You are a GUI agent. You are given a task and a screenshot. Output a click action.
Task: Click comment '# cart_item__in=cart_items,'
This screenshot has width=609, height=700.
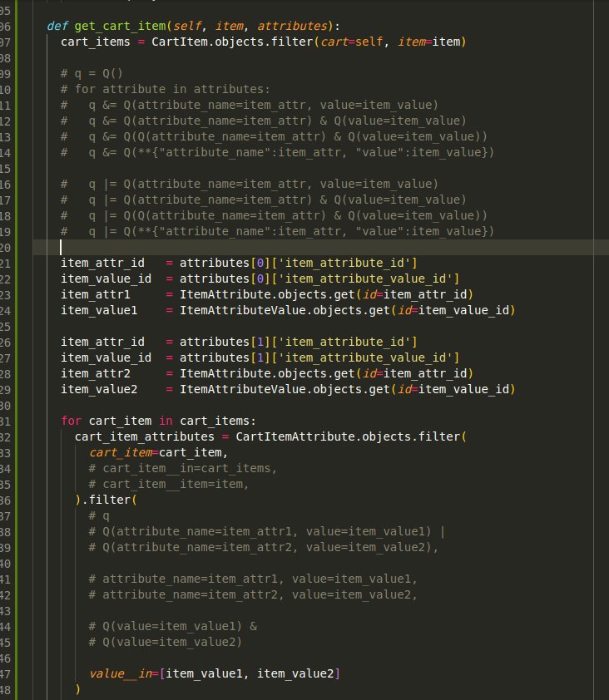coord(183,468)
